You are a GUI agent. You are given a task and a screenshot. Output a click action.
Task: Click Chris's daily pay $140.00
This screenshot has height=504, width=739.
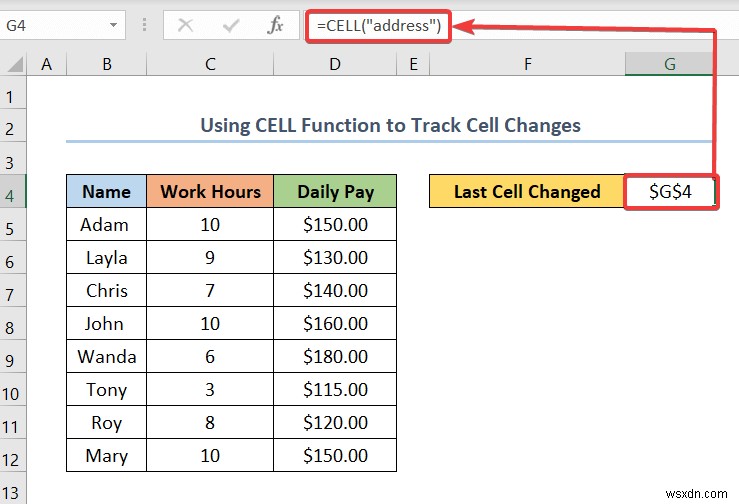pyautogui.click(x=335, y=290)
